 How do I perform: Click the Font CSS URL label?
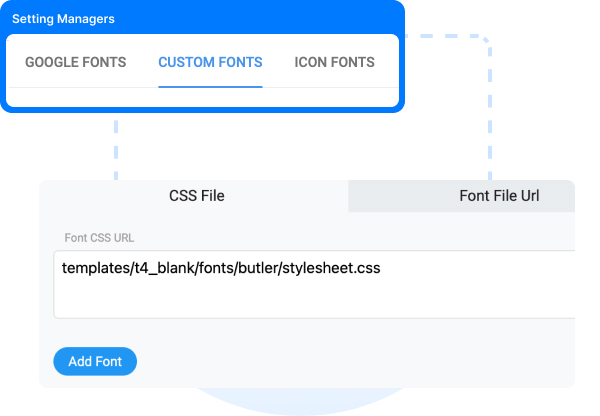coord(99,238)
